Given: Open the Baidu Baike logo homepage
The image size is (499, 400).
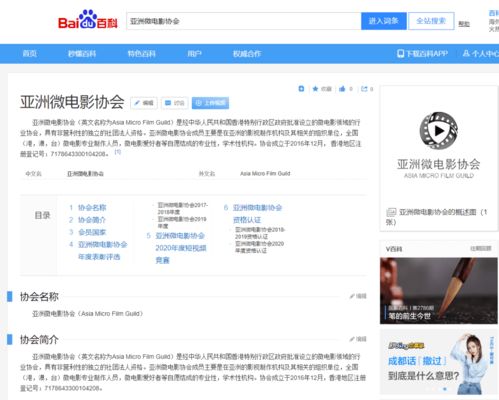Looking at the screenshot, I should click(x=88, y=20).
